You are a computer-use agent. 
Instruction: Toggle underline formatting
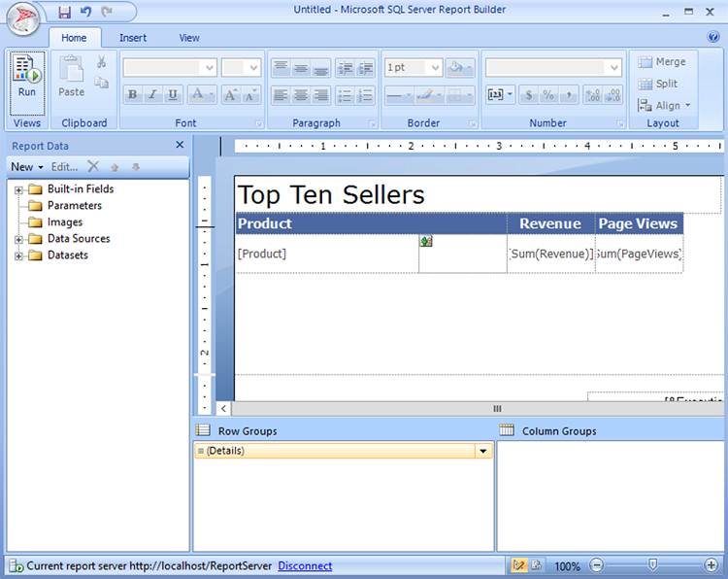click(173, 95)
